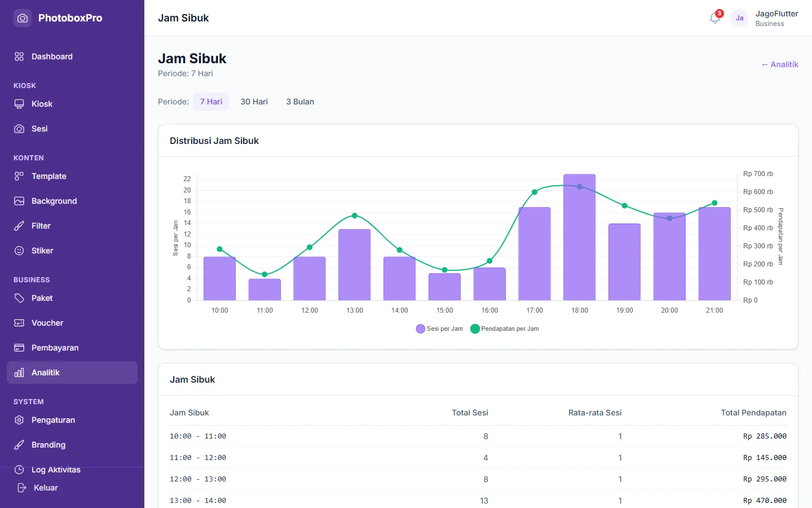
Task: Click the 13:00 bar in chart
Action: pyautogui.click(x=355, y=265)
